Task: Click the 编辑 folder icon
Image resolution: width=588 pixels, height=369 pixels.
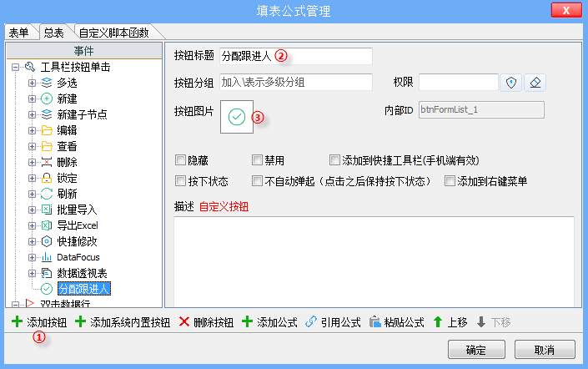Action: pos(47,130)
